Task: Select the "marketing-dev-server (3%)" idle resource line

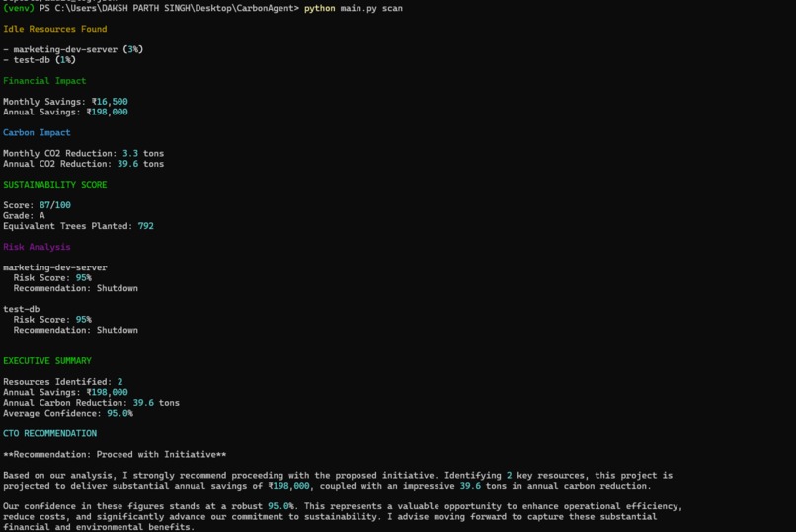Action: (73, 49)
